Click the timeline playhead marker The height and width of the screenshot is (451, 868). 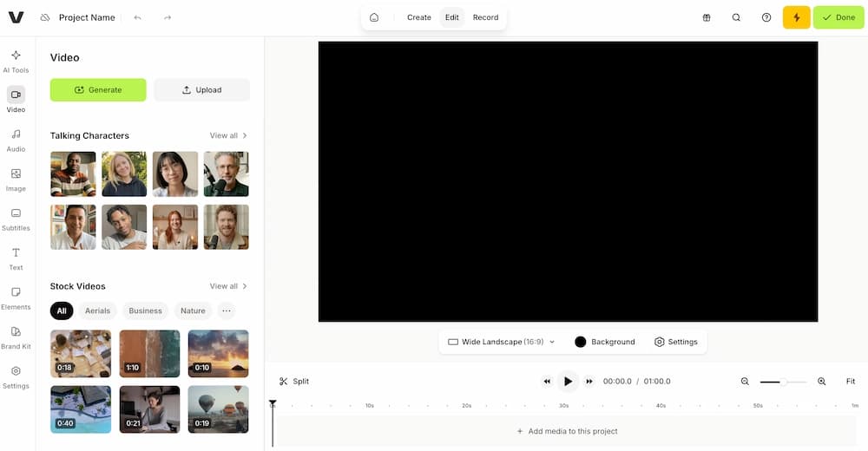(x=273, y=403)
